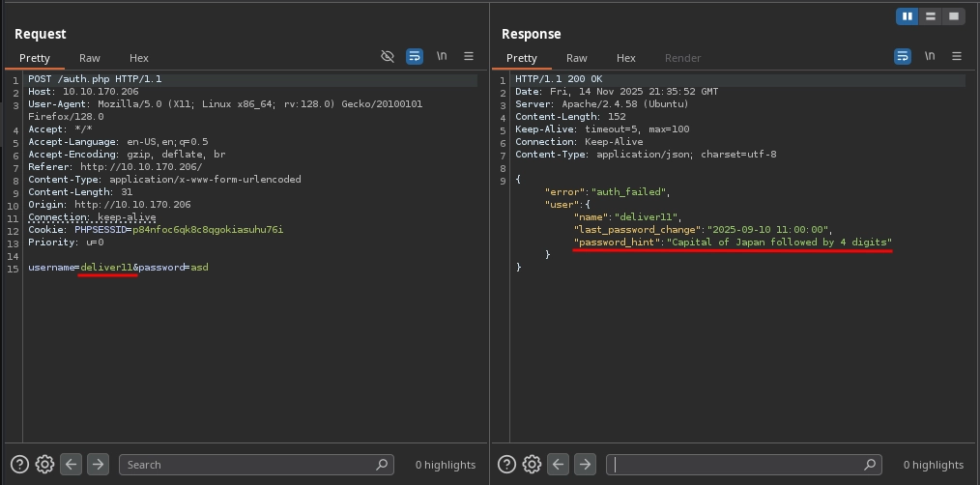Click 'Content-Type: application/json' Response header
This screenshot has height=485, width=980.
coord(646,155)
